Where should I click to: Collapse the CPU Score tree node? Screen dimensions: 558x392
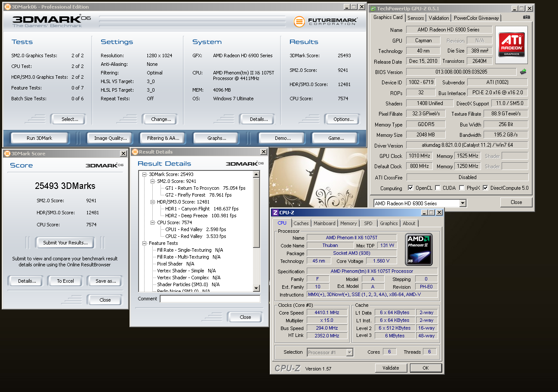point(153,222)
